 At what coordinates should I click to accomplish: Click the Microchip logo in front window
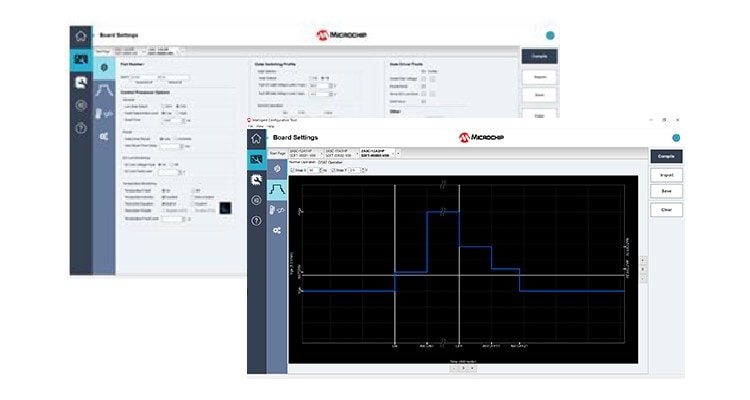(481, 137)
